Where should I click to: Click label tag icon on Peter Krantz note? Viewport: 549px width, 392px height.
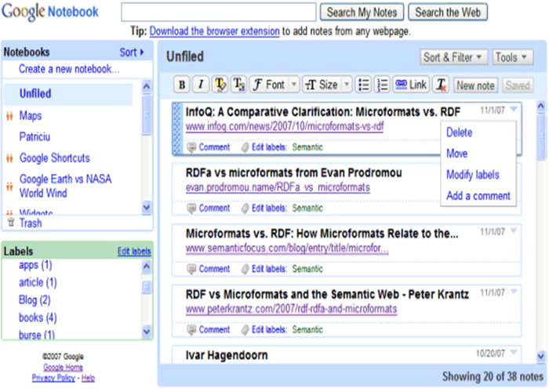[x=245, y=330]
